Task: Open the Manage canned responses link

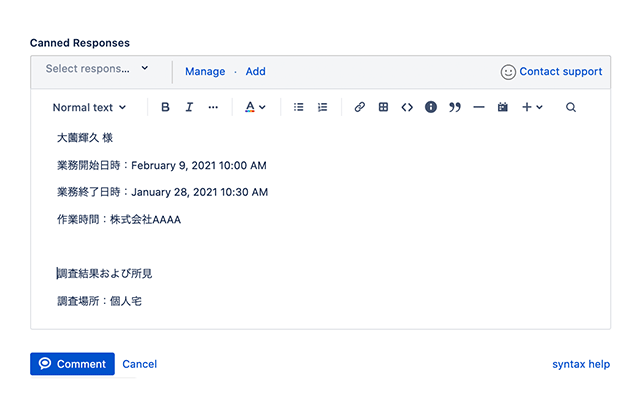Action: pyautogui.click(x=205, y=71)
